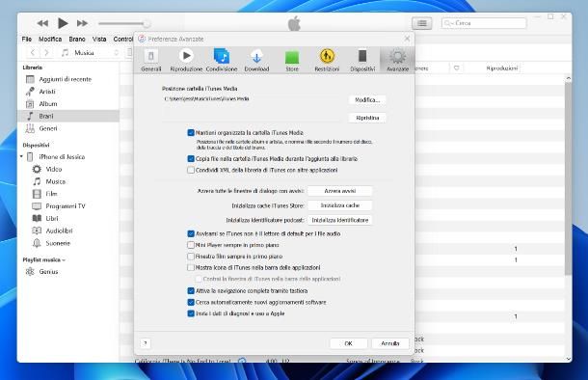The height and width of the screenshot is (380, 588).
Task: Click the Modifica... folder button
Action: pyautogui.click(x=367, y=99)
